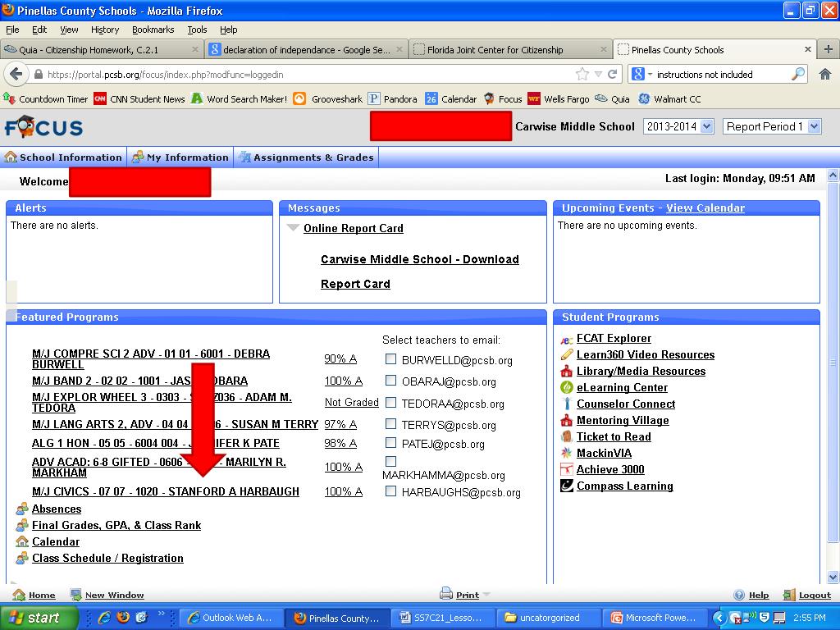Viewport: 840px width, 630px height.
Task: Collapse the Online Report Card triangle
Action: (293, 228)
